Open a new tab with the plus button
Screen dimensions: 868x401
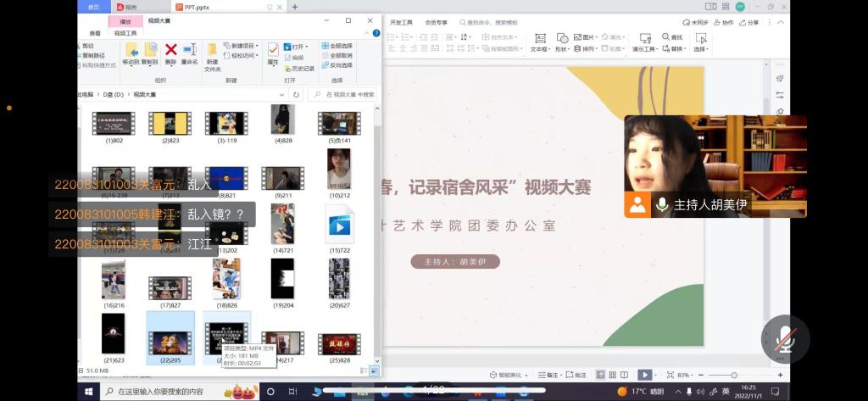pyautogui.click(x=294, y=7)
